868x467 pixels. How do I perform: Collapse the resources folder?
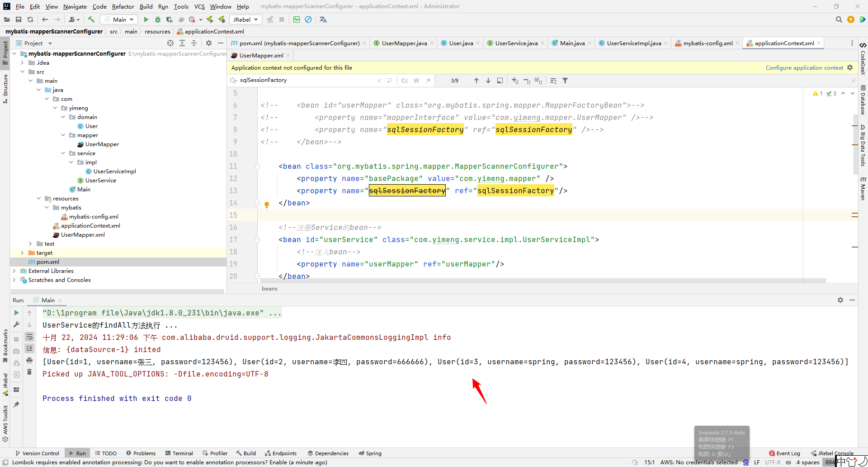coord(38,199)
